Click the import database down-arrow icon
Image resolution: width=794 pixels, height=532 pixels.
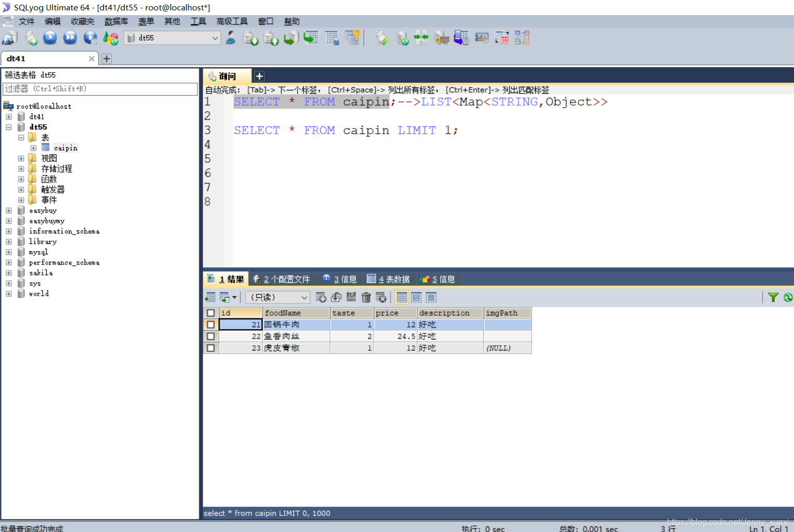click(251, 38)
